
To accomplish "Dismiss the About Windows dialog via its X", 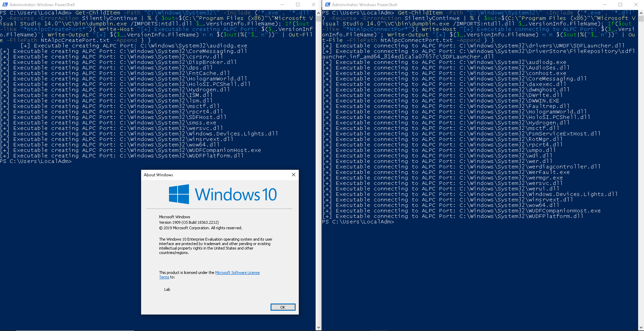I will coord(293,175).
